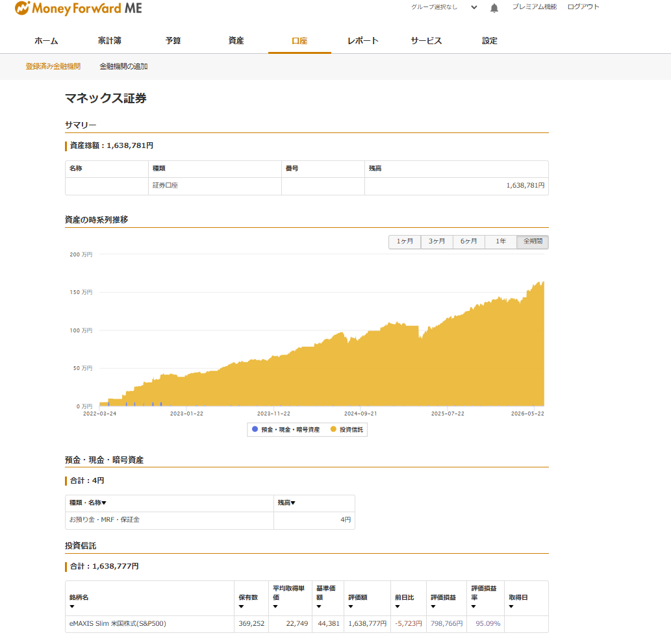Screen dimensions: 671x644
Task: Set chart range to 1ヶ月
Action: point(405,241)
